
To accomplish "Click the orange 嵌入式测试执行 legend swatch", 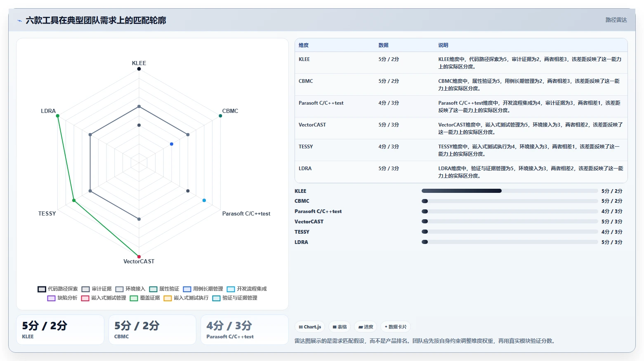I will click(x=167, y=298).
